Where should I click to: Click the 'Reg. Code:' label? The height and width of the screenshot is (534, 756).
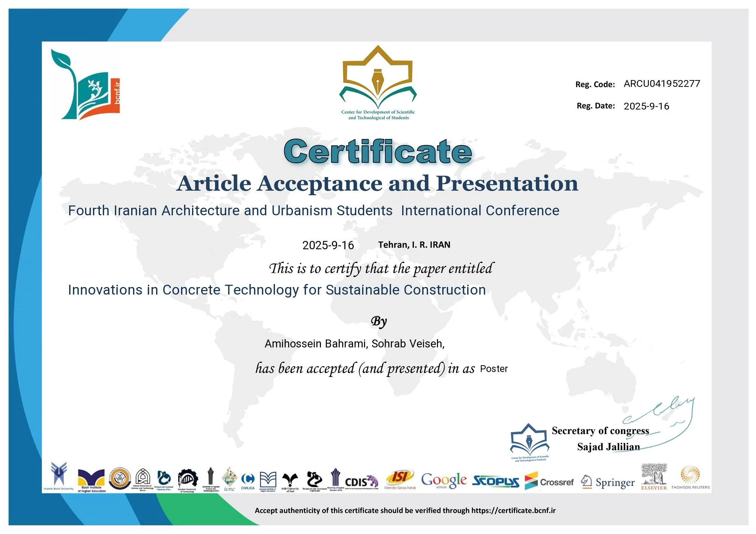(x=595, y=84)
